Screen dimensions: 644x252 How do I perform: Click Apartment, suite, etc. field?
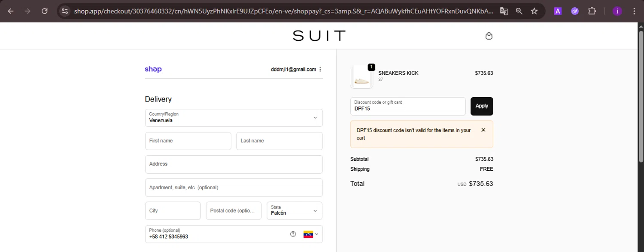(234, 187)
